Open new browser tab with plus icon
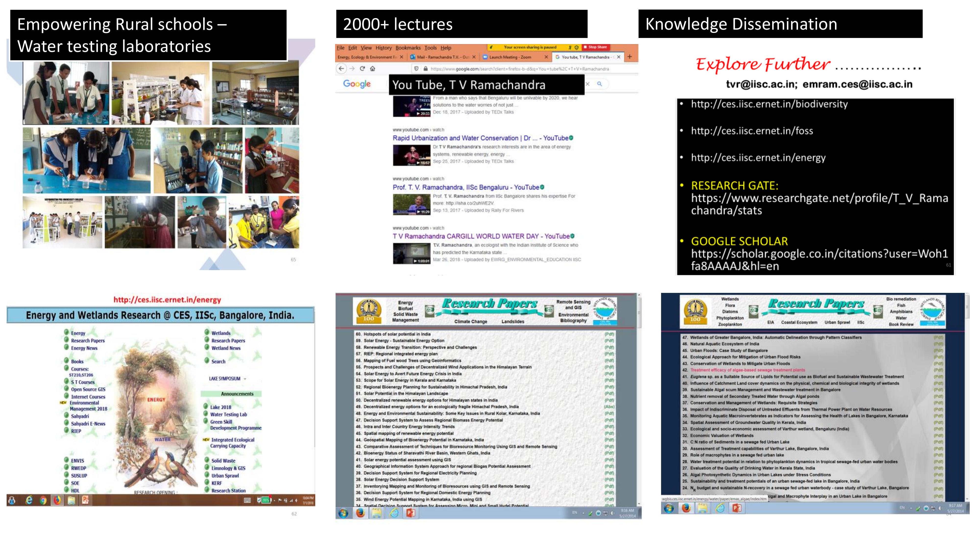This screenshot has height=551, width=980. (630, 57)
